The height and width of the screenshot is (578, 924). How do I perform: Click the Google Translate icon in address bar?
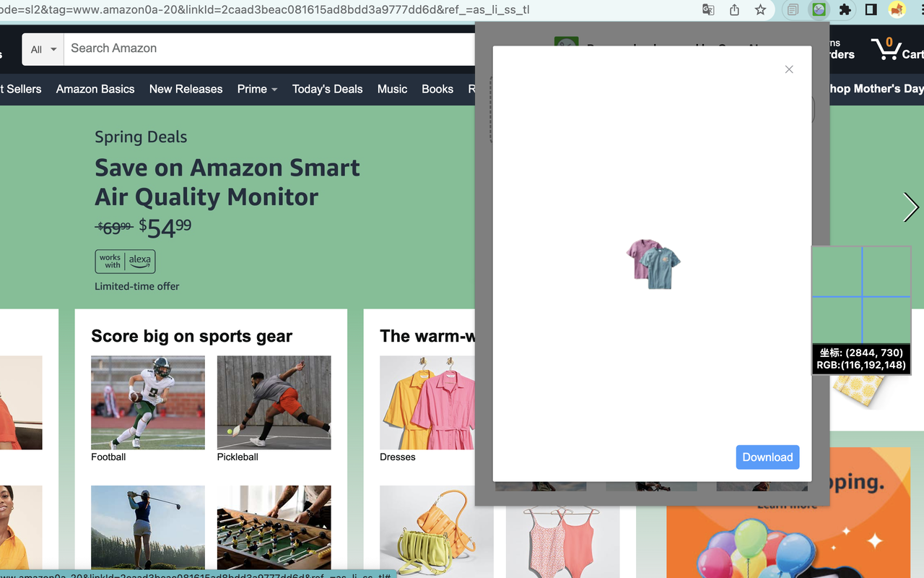point(708,9)
